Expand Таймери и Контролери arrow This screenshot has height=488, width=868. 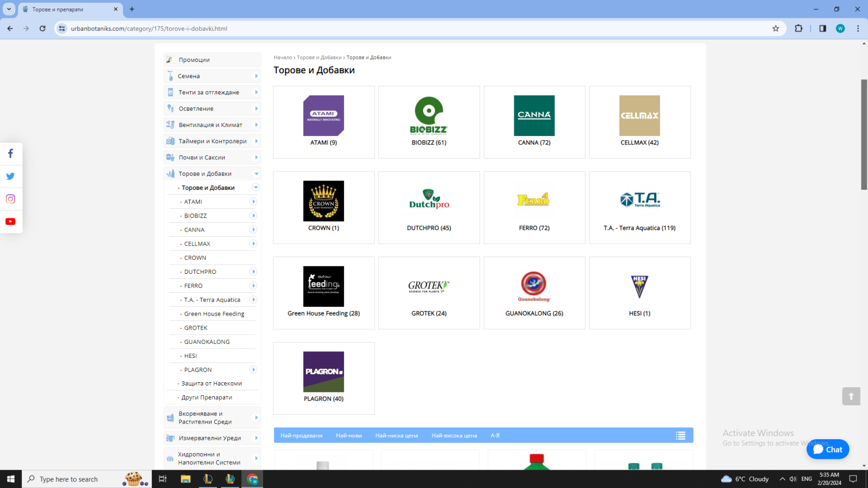coord(256,141)
